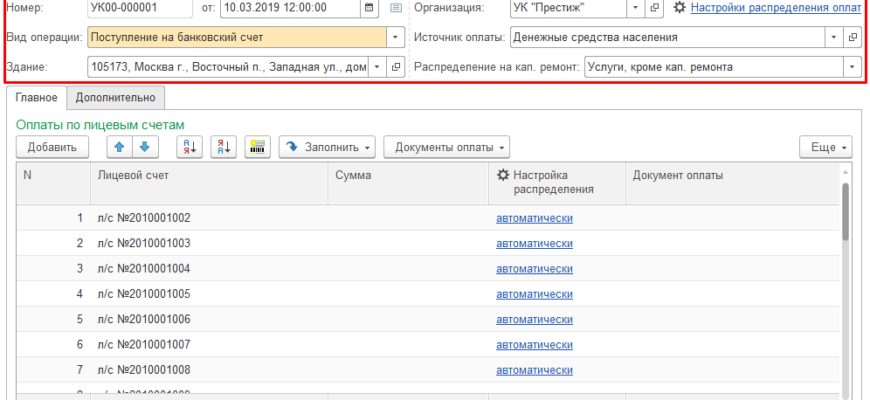This screenshot has width=870, height=400.
Task: Click автоматически link for л/с №2010001008
Action: tap(534, 370)
